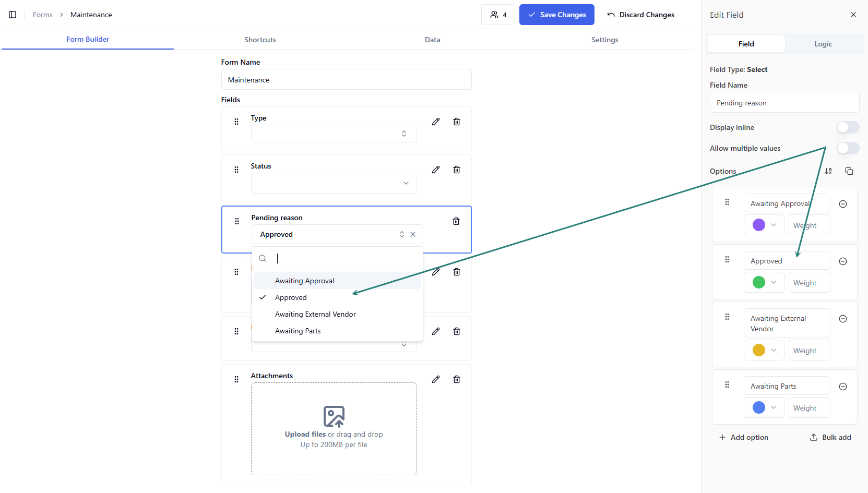The image size is (868, 493).
Task: Select Awaiting External Vendor from list
Action: [315, 314]
